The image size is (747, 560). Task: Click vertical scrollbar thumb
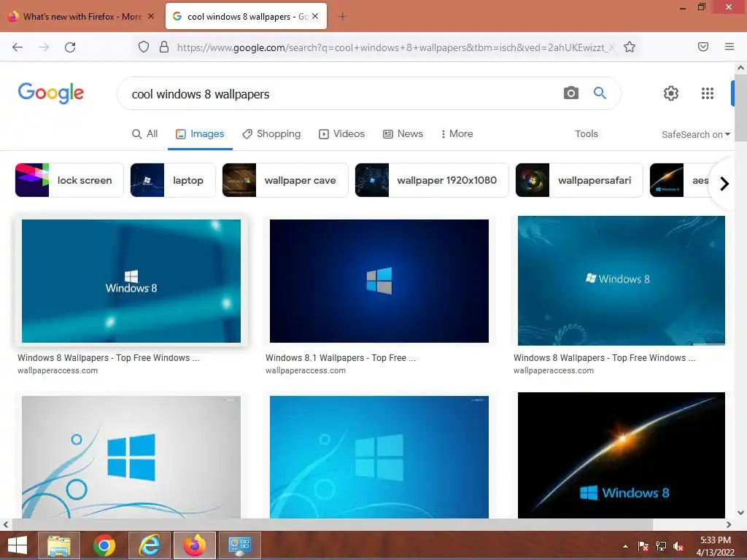point(740,109)
